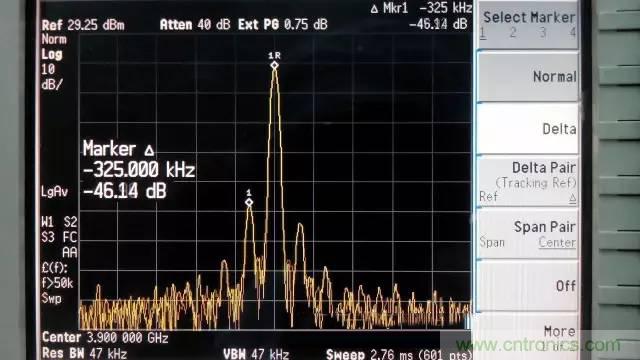Screen dimensions: 640x360
Task: Select marker number 3 in Select Marker
Action: [543, 33]
